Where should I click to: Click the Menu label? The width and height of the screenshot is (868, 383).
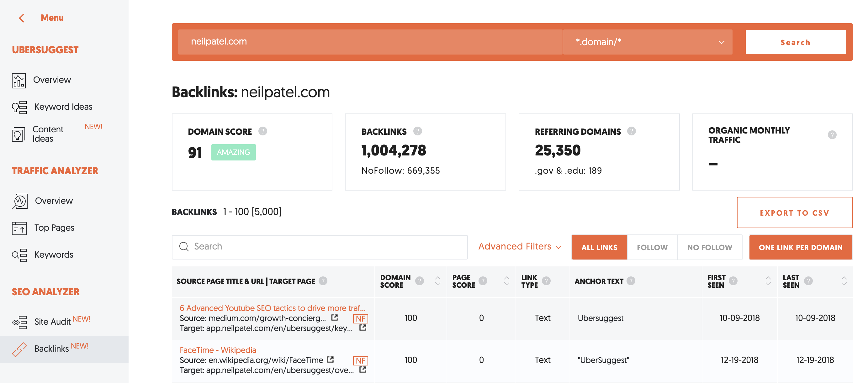tap(52, 18)
